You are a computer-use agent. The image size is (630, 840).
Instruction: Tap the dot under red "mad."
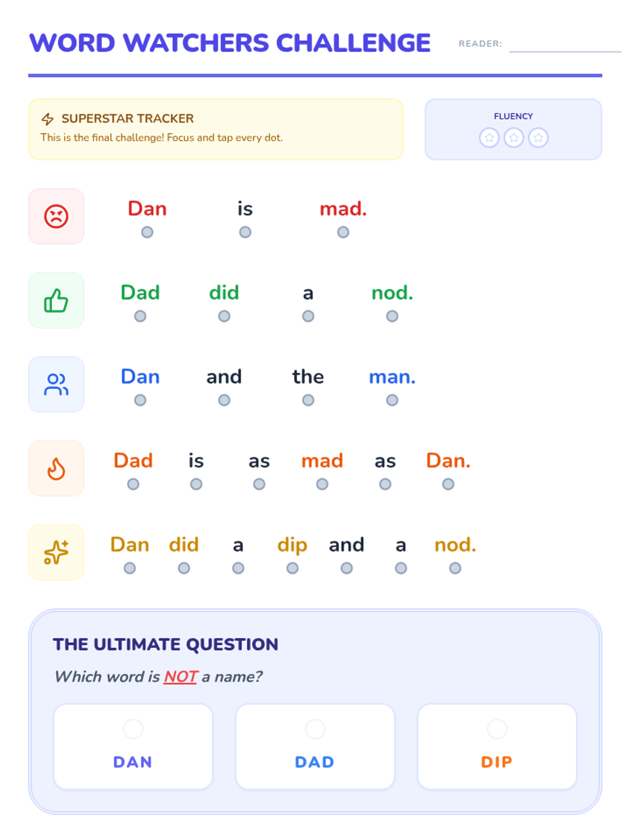point(343,232)
